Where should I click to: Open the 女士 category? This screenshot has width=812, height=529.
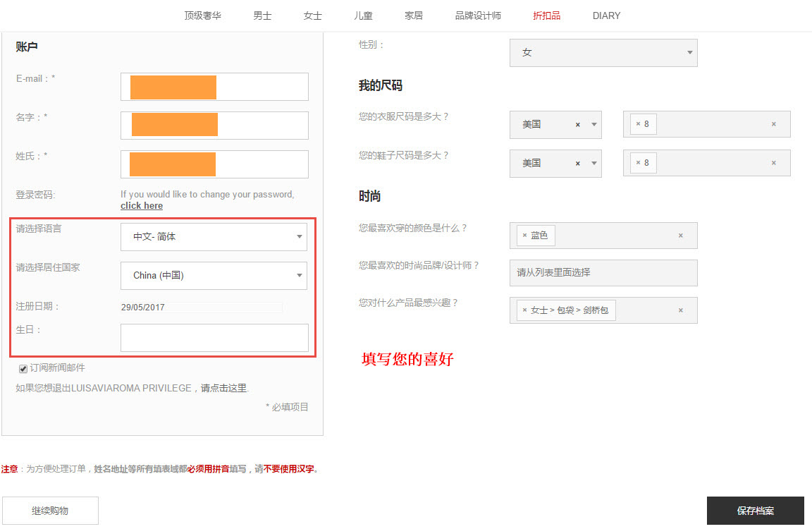312,16
